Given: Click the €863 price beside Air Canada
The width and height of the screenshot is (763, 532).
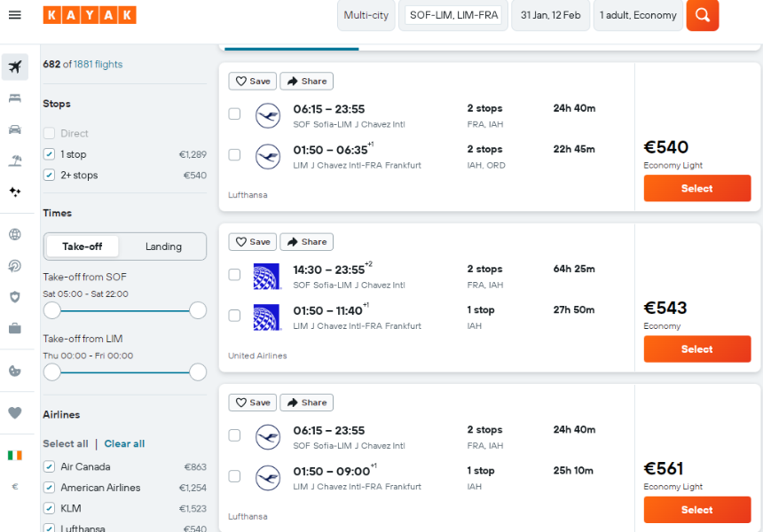Looking at the screenshot, I should (x=195, y=467).
